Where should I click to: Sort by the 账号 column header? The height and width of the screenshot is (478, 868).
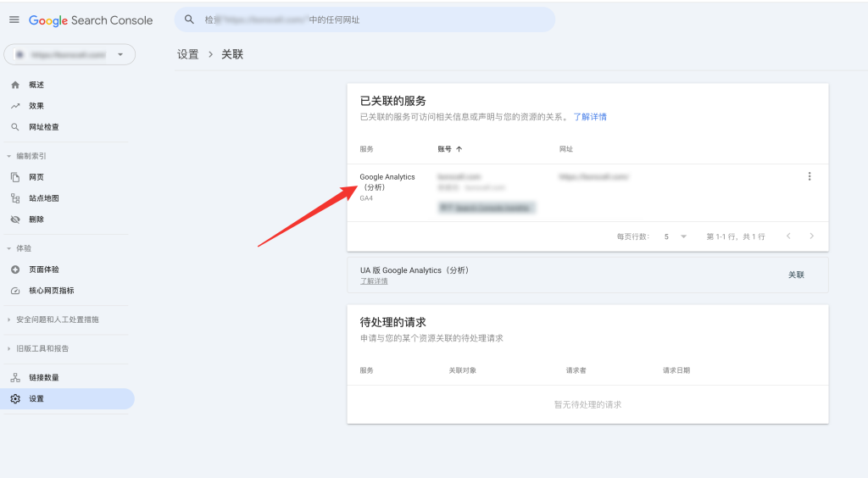pyautogui.click(x=444, y=149)
